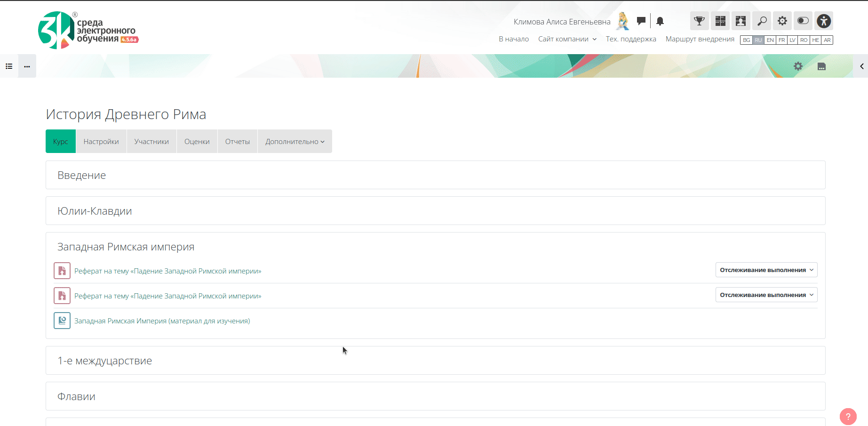Switch language to EN
Viewport: 868px width, 426px height.
pyautogui.click(x=770, y=40)
